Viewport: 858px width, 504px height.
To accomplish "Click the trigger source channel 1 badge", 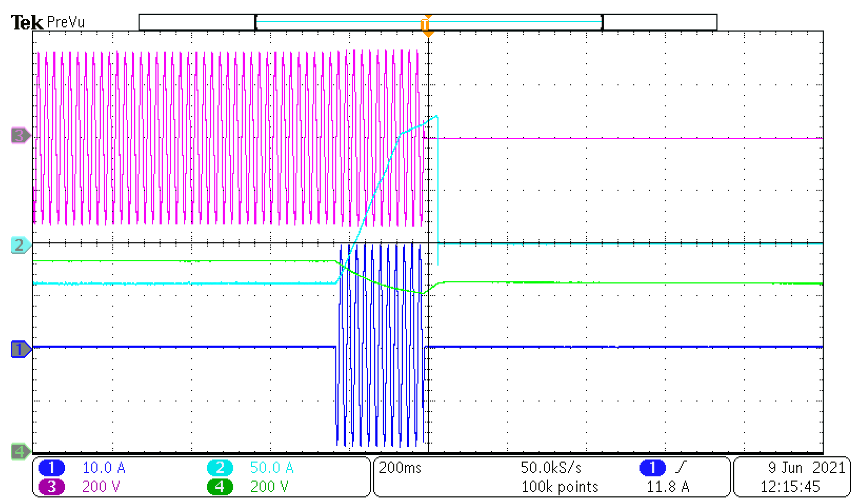I will click(653, 468).
